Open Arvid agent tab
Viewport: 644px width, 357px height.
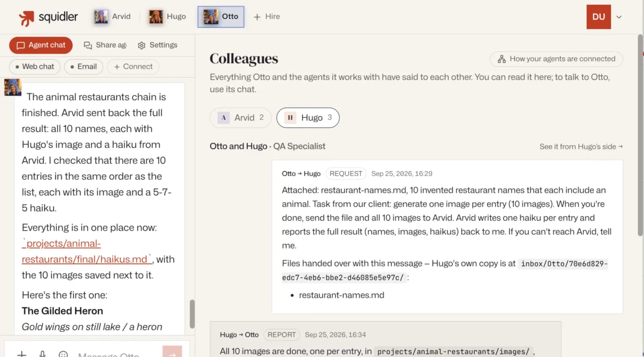point(112,16)
